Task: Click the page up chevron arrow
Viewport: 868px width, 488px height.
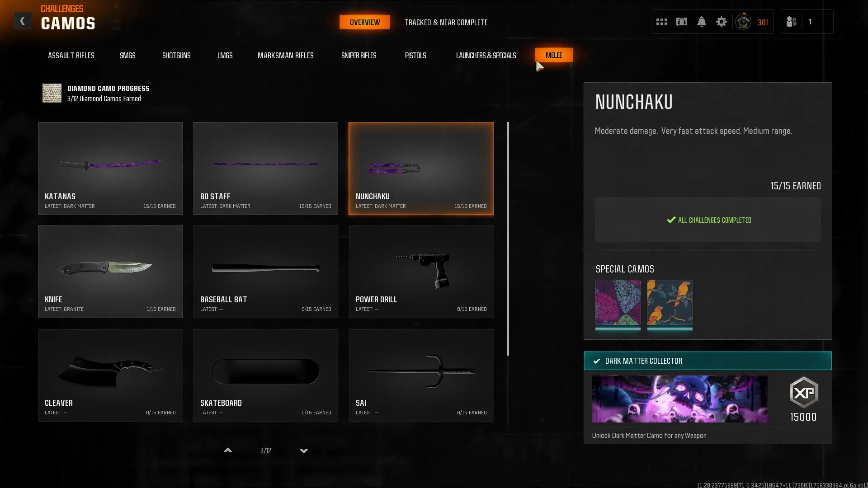Action: (x=228, y=450)
